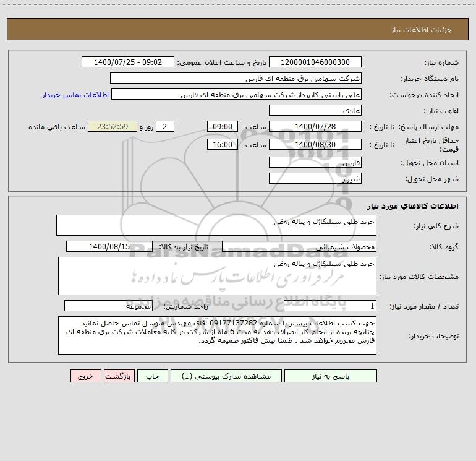This screenshot has height=461, width=476.
Task: Click the label حداقل تاریخ اعتبار قیمت
Action: pyautogui.click(x=431, y=145)
